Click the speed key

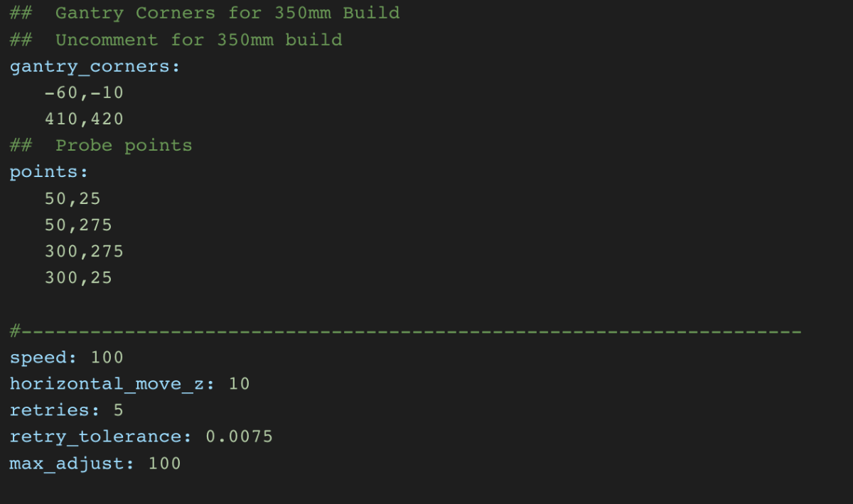click(x=45, y=357)
